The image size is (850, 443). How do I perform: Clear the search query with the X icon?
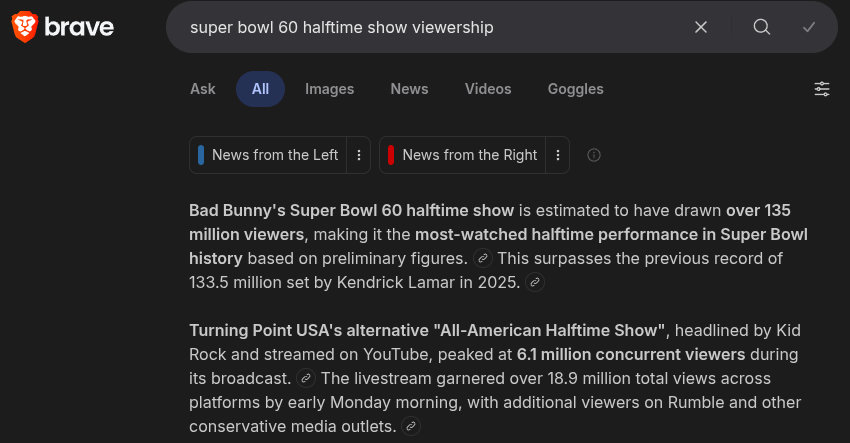point(701,27)
